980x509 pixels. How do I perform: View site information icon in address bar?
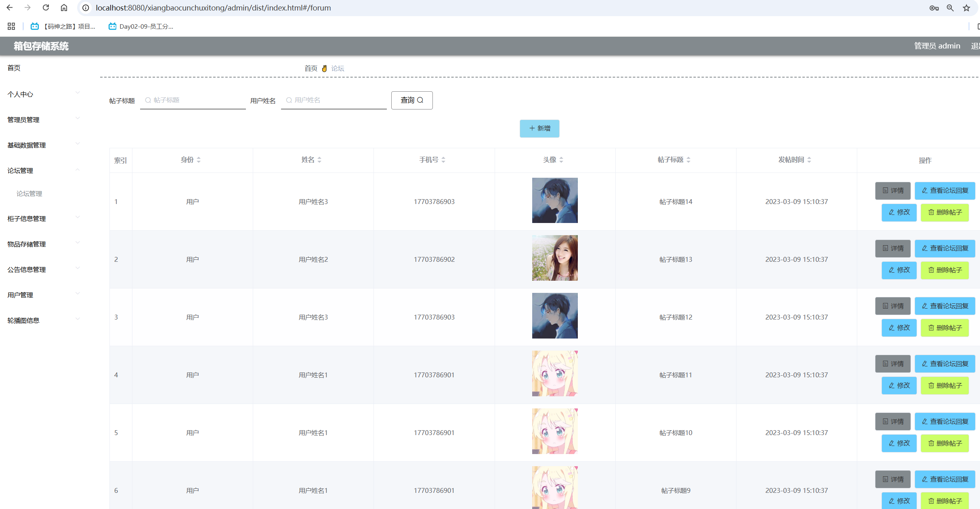86,8
